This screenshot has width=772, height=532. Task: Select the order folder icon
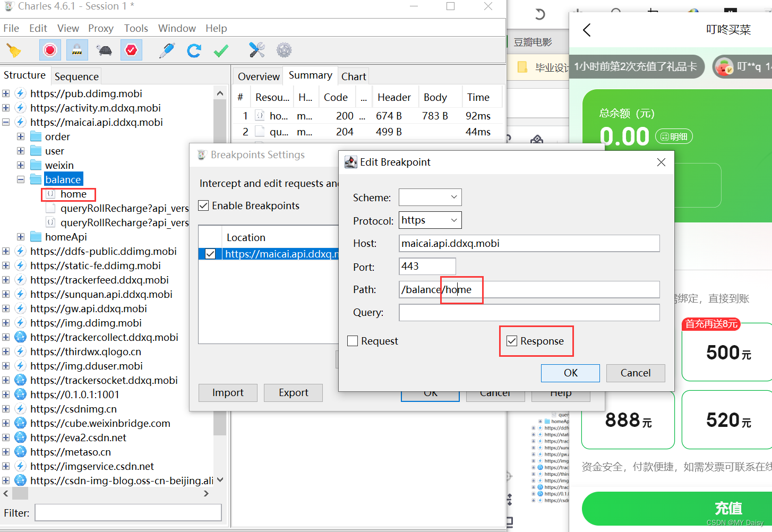click(36, 136)
